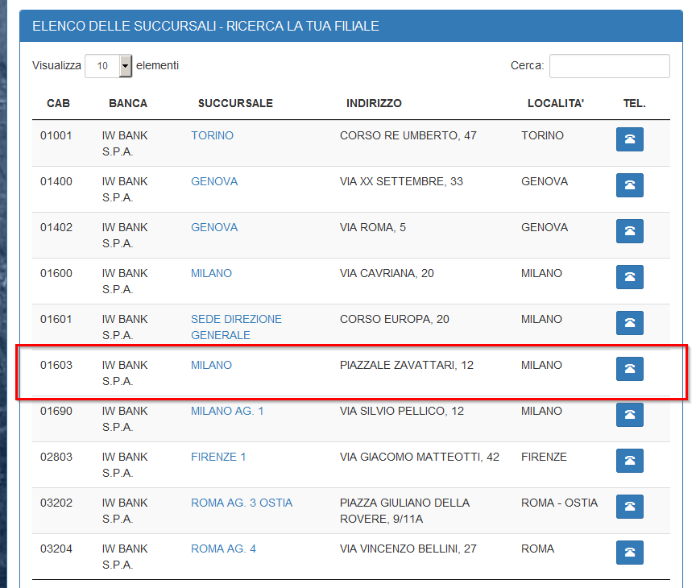Image resolution: width=700 pixels, height=588 pixels.
Task: Click CAB code 01402
Action: [56, 227]
